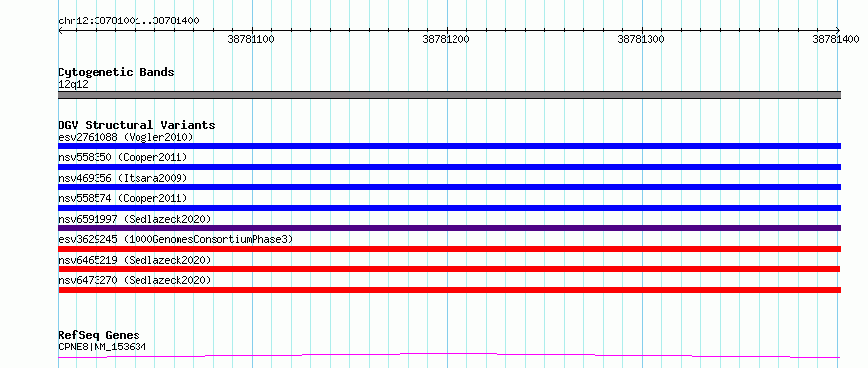This screenshot has width=868, height=368.
Task: Click the red bar for esv3629245
Action: 450,249
